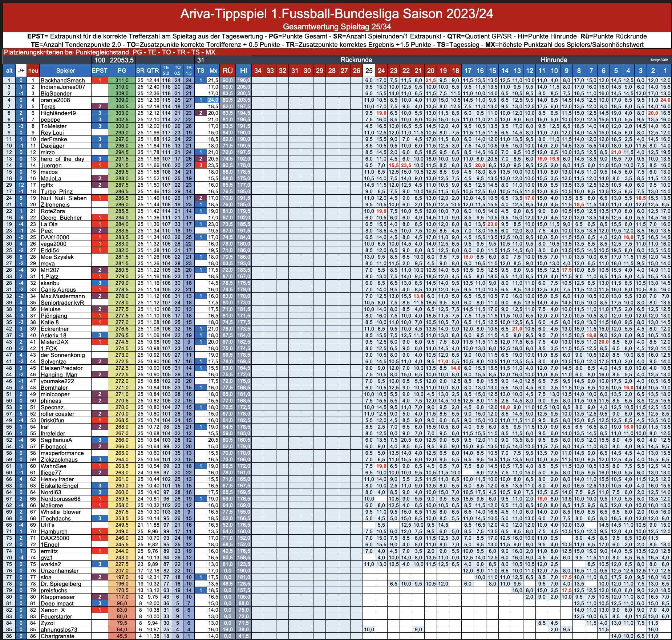Image resolution: width=672 pixels, height=640 pixels.
Task: Click the 'HI' column header
Action: coord(243,71)
